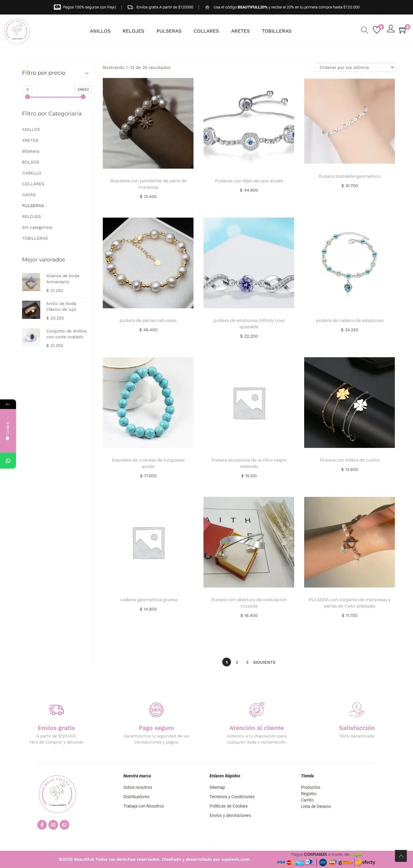Click the minimum price input field
The height and width of the screenshot is (868, 413).
[28, 89]
